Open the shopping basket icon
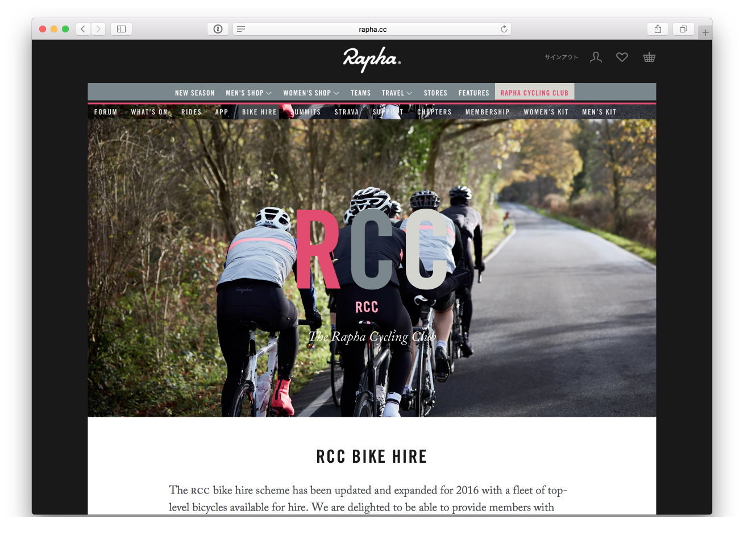 [649, 57]
